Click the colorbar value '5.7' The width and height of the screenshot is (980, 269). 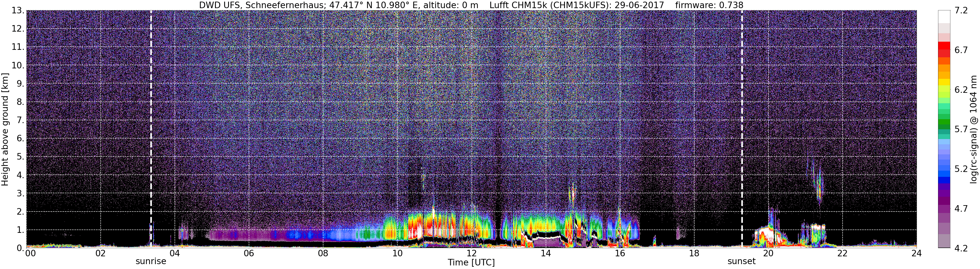point(960,130)
